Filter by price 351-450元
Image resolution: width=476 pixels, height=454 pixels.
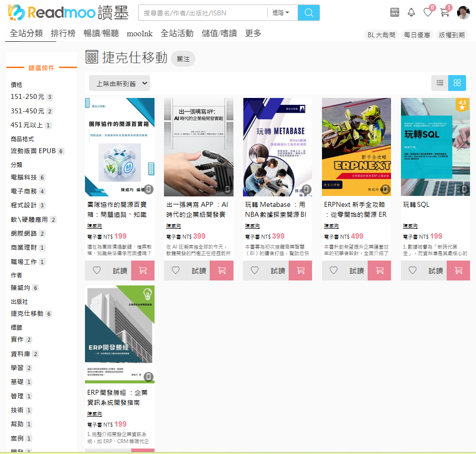[32, 111]
